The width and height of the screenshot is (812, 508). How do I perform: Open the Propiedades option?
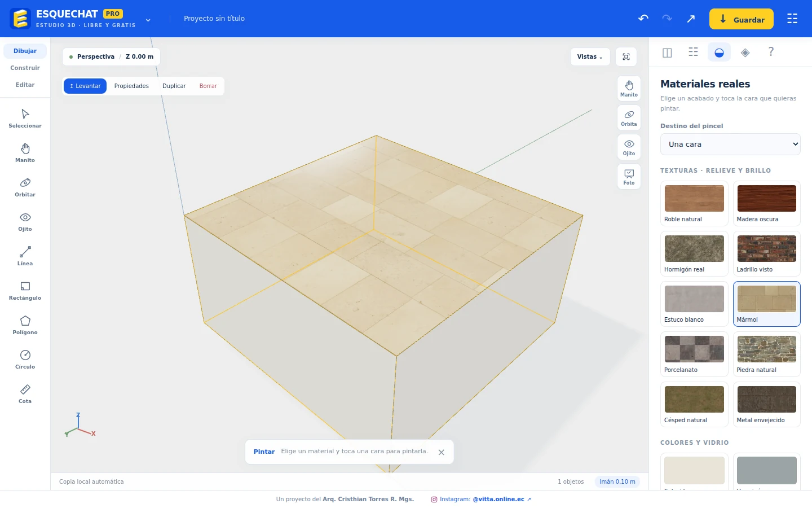click(131, 86)
